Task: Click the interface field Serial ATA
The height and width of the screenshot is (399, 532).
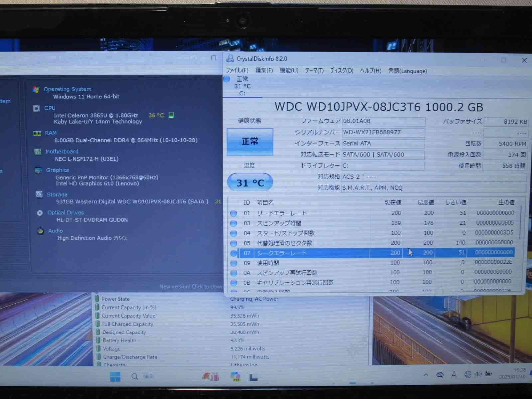Action: [383, 144]
